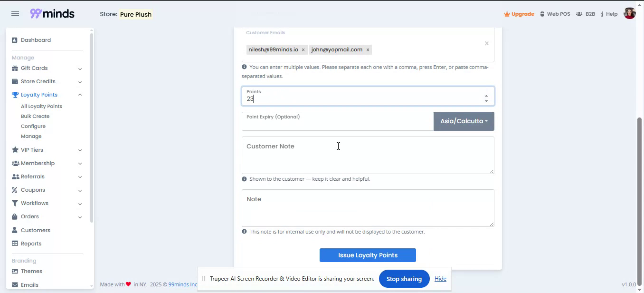
Task: Clear all customer emails with X
Action: pyautogui.click(x=486, y=43)
